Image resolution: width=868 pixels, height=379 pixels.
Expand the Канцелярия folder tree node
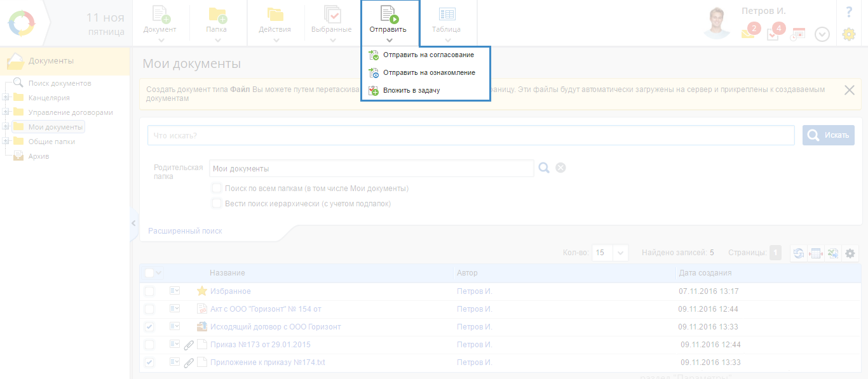coord(6,98)
